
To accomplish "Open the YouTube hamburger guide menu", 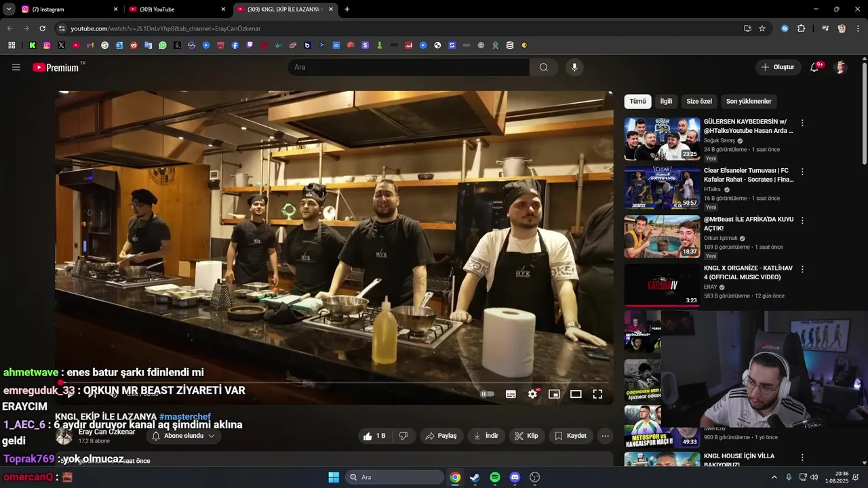I will point(16,67).
